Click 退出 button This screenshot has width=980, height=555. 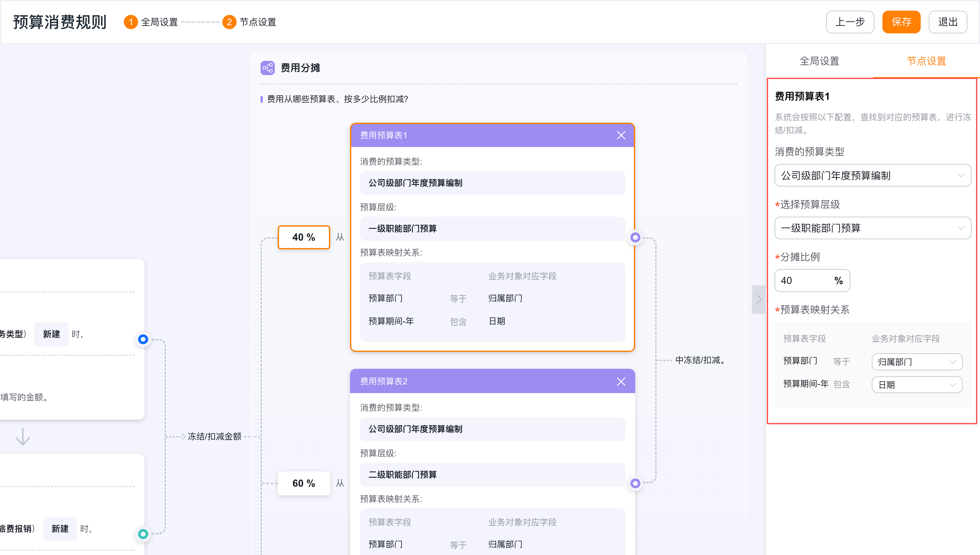948,22
